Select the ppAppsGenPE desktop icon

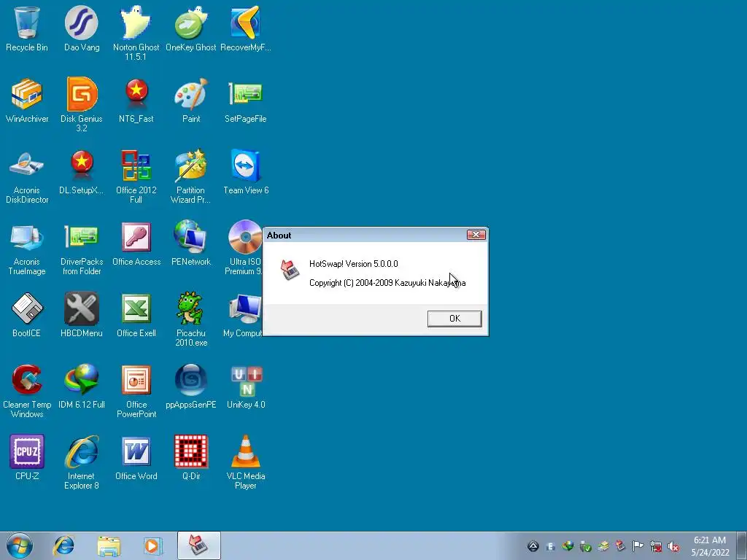click(191, 386)
